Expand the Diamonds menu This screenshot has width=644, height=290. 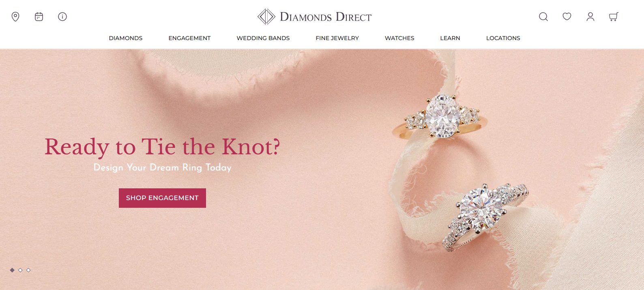coord(126,38)
